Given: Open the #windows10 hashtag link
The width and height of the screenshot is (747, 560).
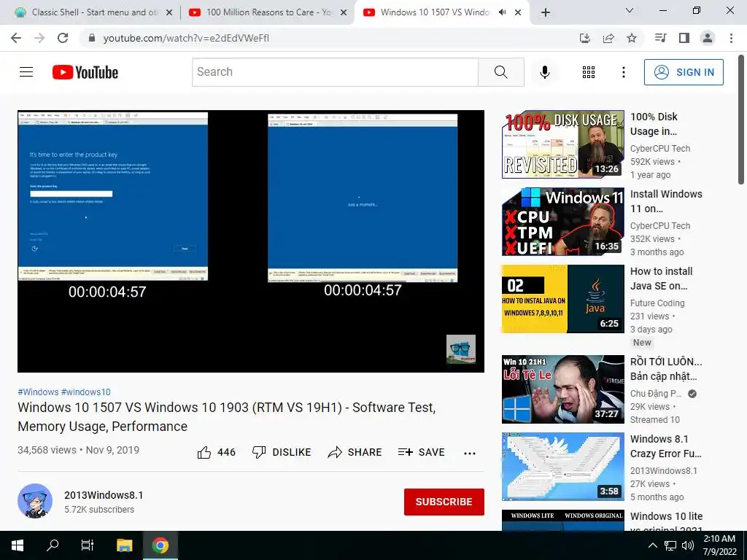Looking at the screenshot, I should (86, 392).
